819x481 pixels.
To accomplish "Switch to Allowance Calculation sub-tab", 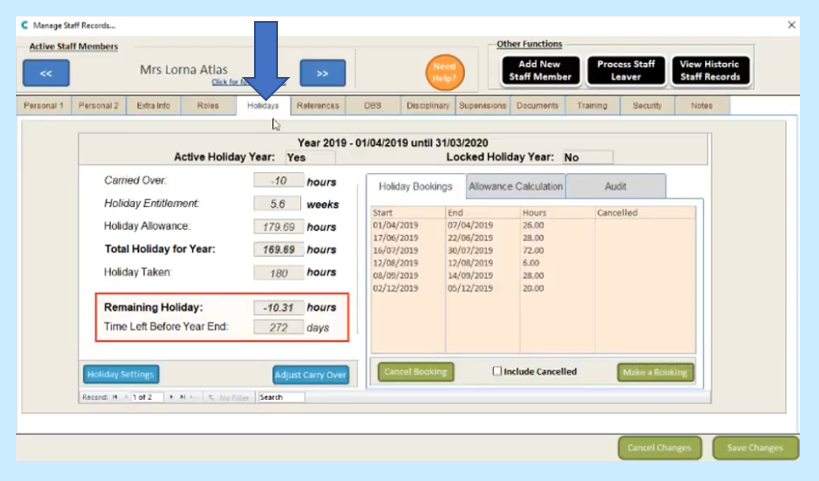I will [516, 186].
